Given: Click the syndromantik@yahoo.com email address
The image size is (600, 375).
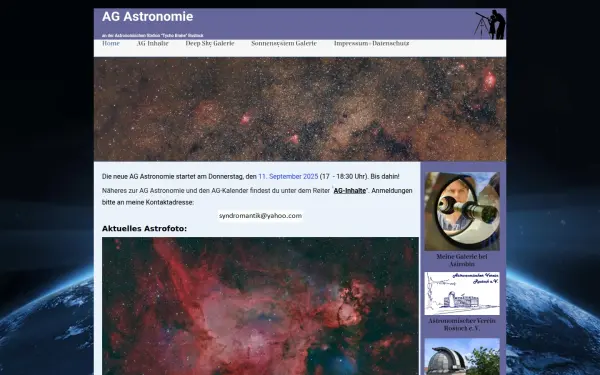Looking at the screenshot, I should pyautogui.click(x=261, y=216).
